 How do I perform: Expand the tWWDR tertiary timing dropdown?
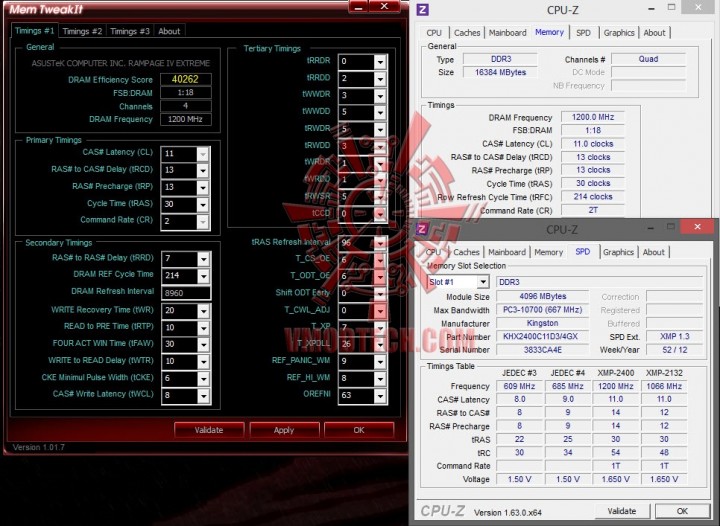(380, 96)
